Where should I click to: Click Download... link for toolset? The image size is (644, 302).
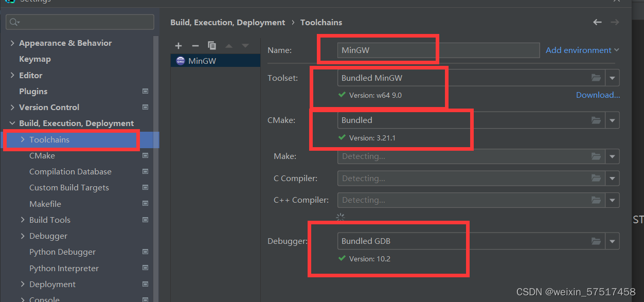(598, 95)
